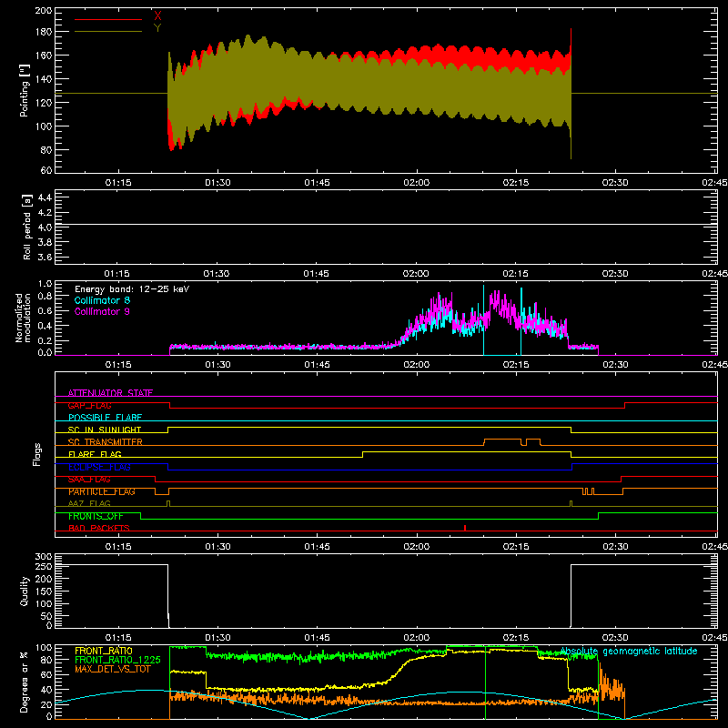Click the SC_IN_SUNLIGHT flag label
The height and width of the screenshot is (728, 728).
[105, 430]
